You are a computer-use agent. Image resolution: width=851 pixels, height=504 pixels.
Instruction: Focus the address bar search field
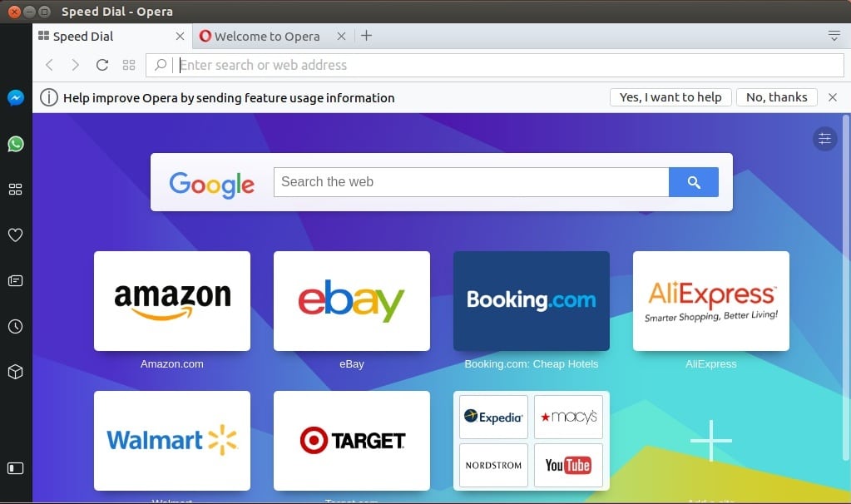[x=499, y=65]
